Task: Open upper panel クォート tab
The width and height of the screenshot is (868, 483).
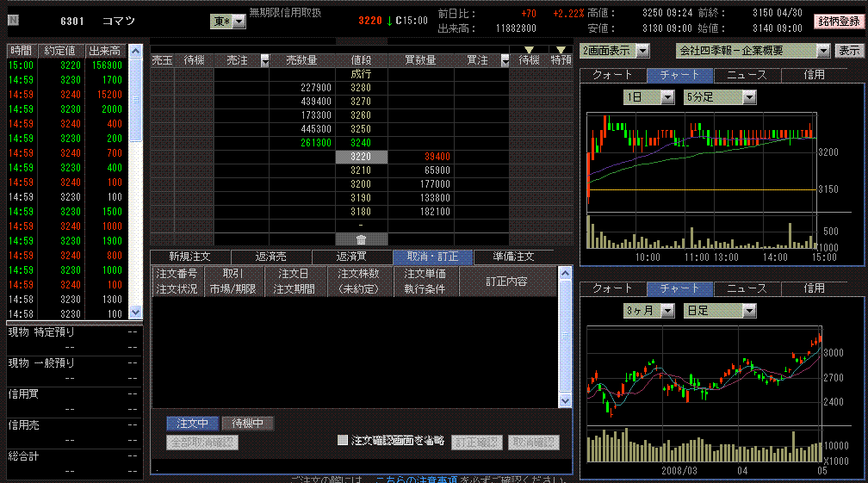Action: pos(613,75)
